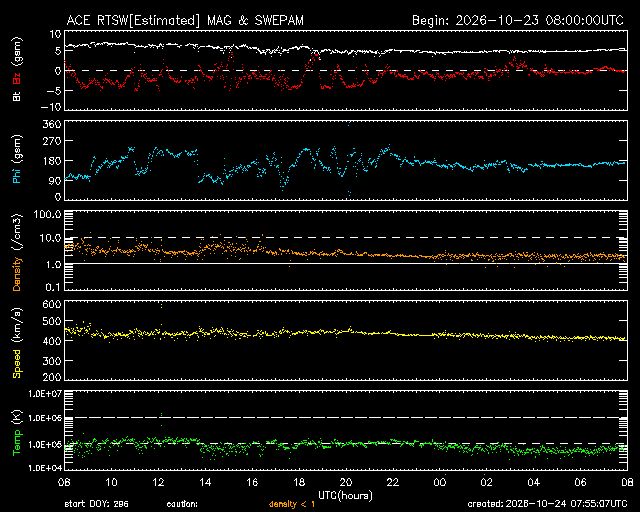The image size is (640, 512).
Task: Click the 'start DOY: 296' footer text
Action: click(96, 504)
